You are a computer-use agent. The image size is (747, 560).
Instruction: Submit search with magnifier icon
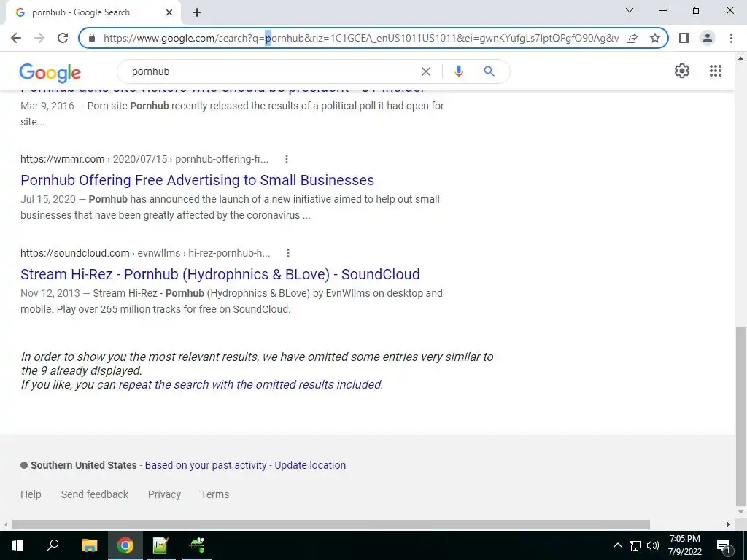(x=489, y=71)
